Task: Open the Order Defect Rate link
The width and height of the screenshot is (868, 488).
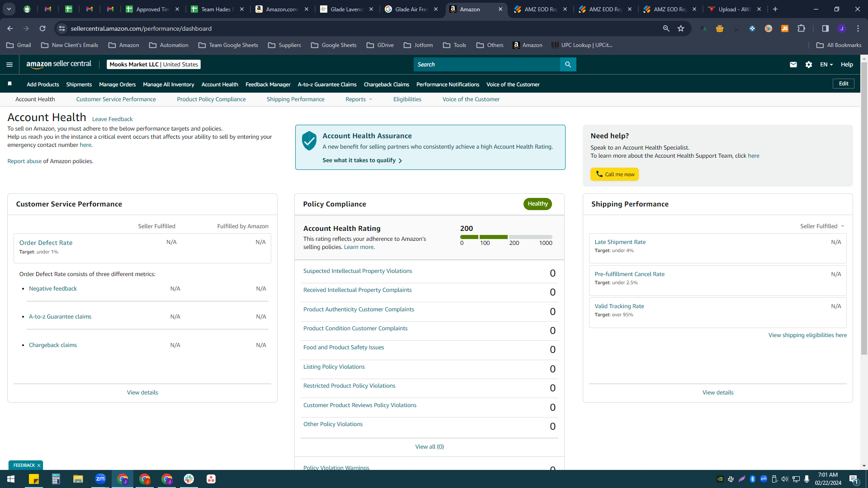Action: 46,243
